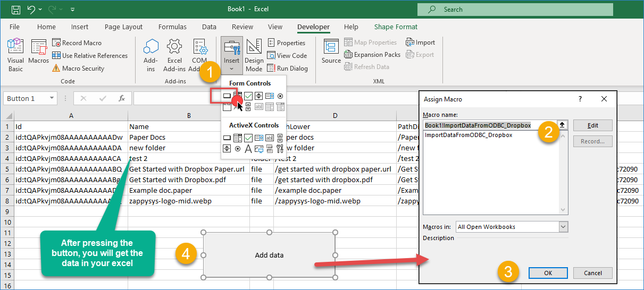Select the ActiveX Image icon

tap(259, 149)
